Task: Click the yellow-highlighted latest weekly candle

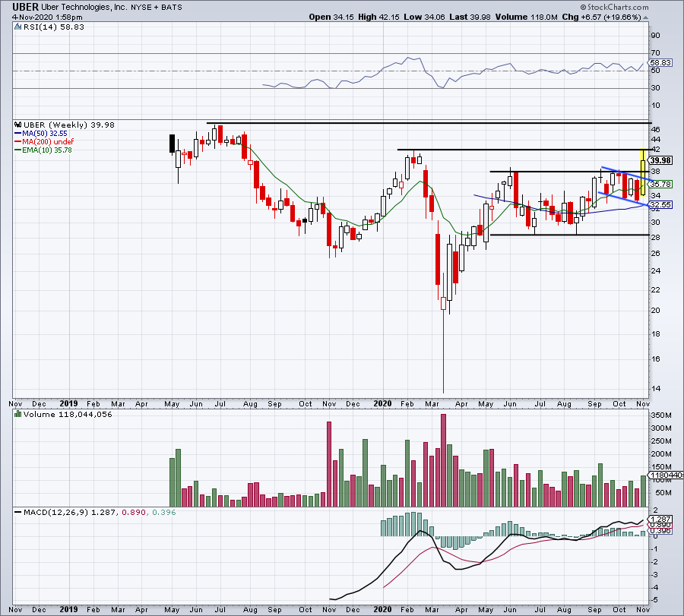Action: tap(643, 172)
